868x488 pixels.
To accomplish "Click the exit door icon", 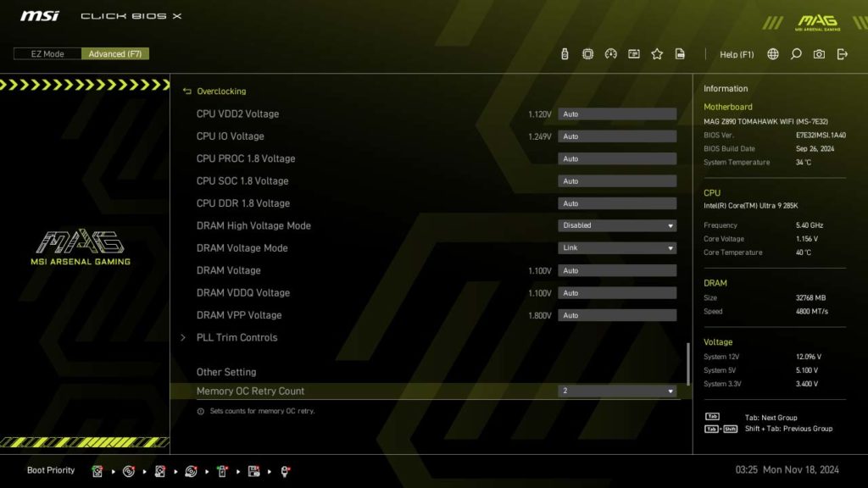I will [842, 53].
